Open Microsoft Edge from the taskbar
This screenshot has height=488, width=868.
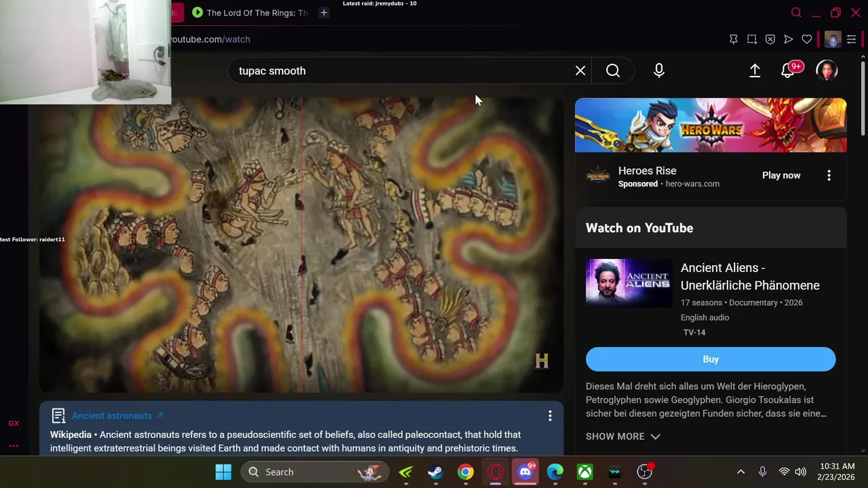pos(555,472)
